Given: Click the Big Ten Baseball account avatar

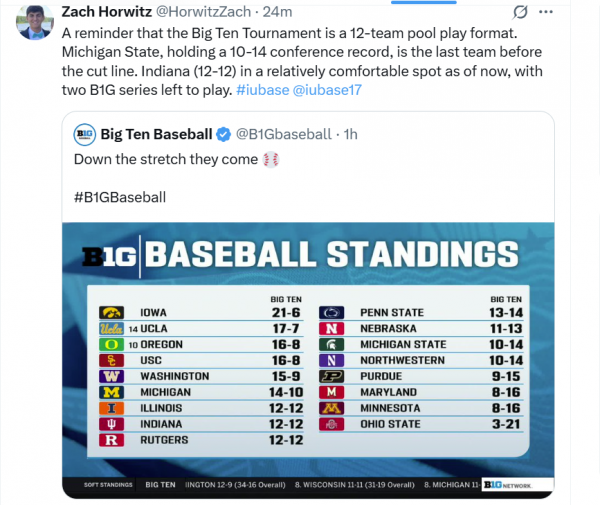Looking at the screenshot, I should click(85, 135).
